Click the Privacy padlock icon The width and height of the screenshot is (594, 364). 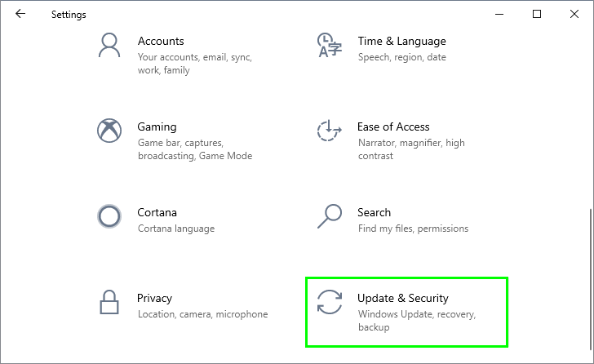[109, 302]
